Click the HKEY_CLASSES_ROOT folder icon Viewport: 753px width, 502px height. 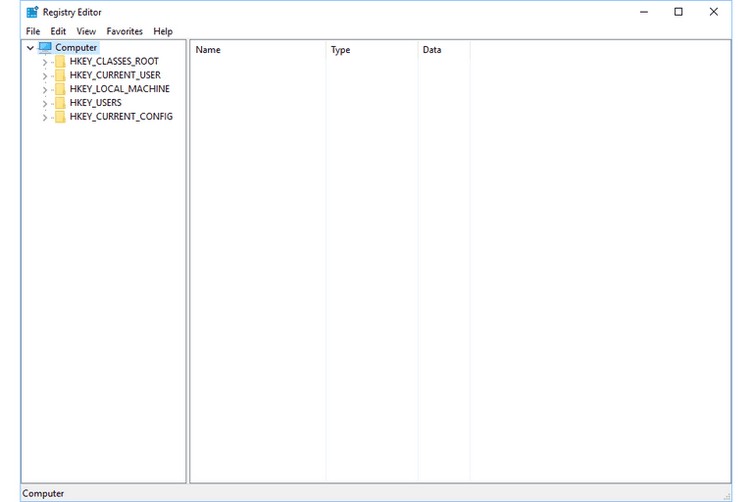(x=60, y=61)
